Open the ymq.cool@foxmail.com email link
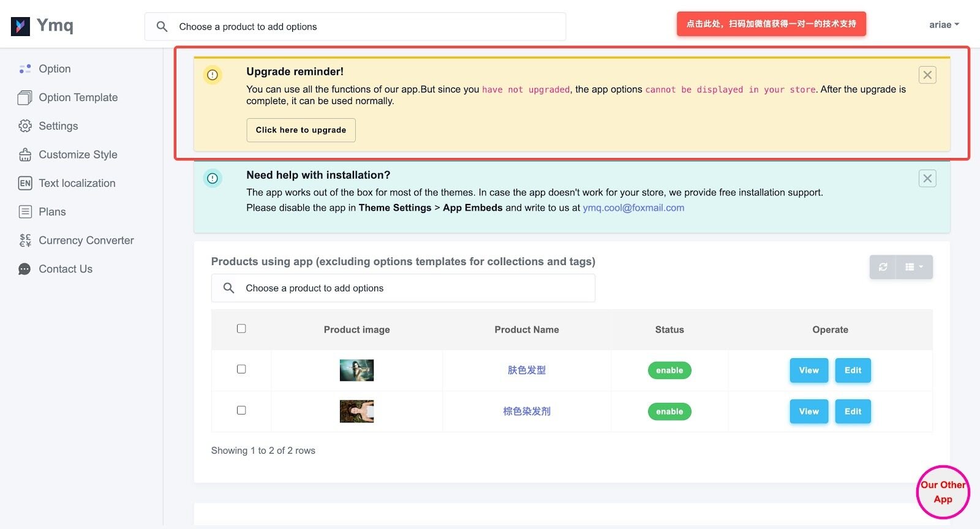The height and width of the screenshot is (529, 980). 633,208
